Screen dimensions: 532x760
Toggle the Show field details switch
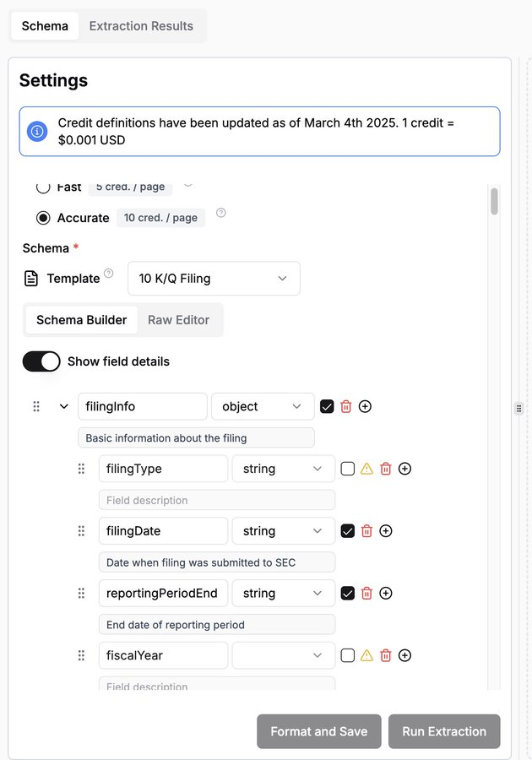pos(41,361)
